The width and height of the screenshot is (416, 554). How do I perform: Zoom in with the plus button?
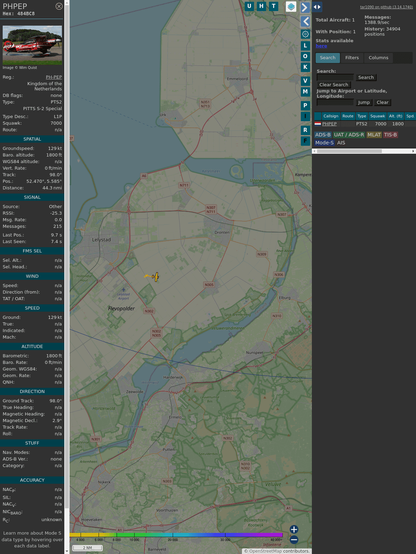(x=294, y=529)
